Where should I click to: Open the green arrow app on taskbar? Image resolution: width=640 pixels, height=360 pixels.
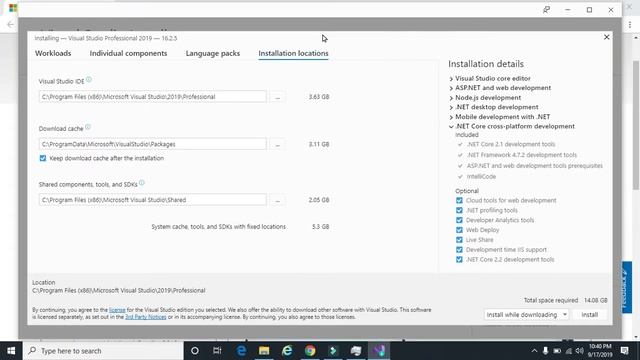pyautogui.click(x=333, y=351)
